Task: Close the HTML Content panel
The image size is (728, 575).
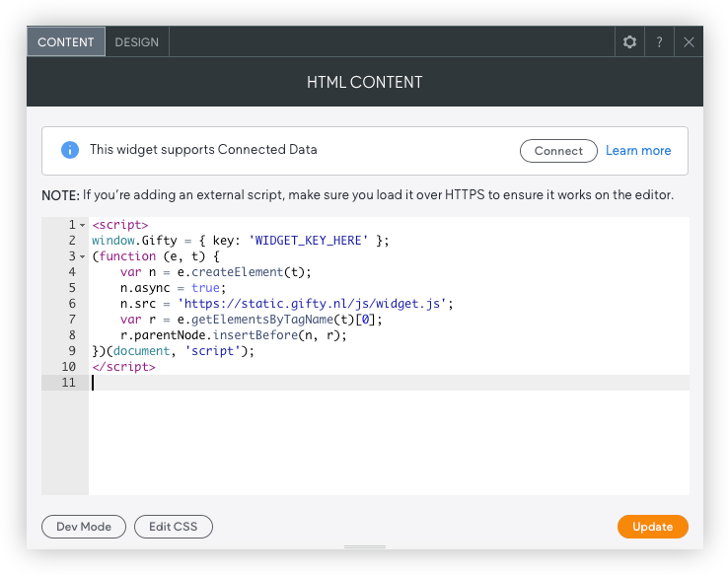Action: tap(689, 41)
